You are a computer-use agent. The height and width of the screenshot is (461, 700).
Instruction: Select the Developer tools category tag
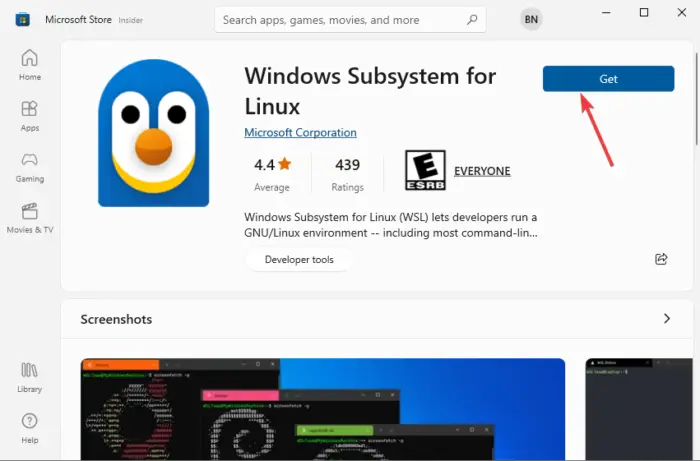coord(299,260)
